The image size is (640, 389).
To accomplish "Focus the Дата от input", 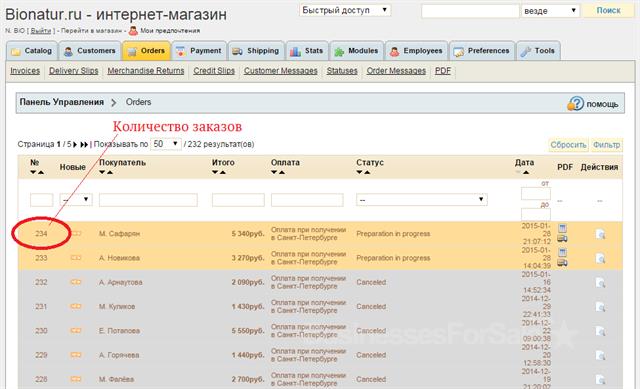I will (536, 193).
